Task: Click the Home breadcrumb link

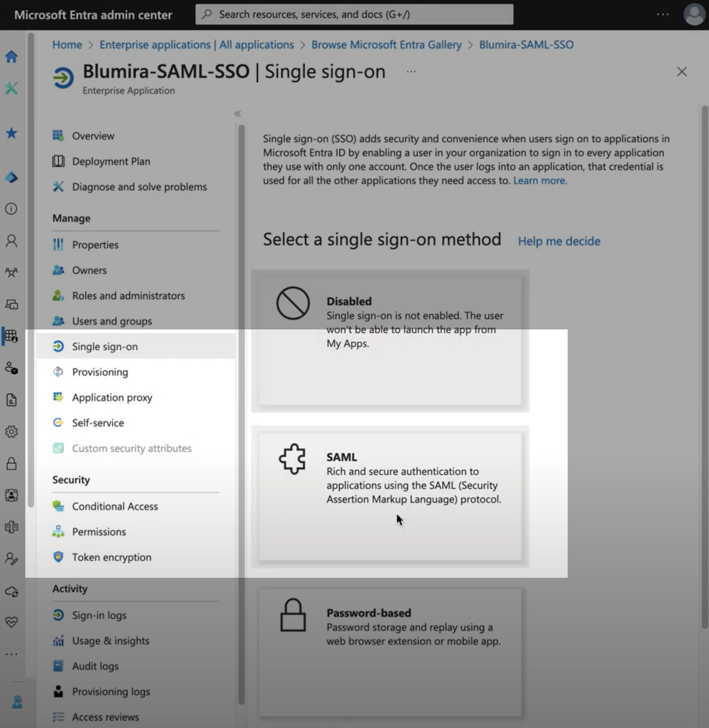Action: [67, 45]
